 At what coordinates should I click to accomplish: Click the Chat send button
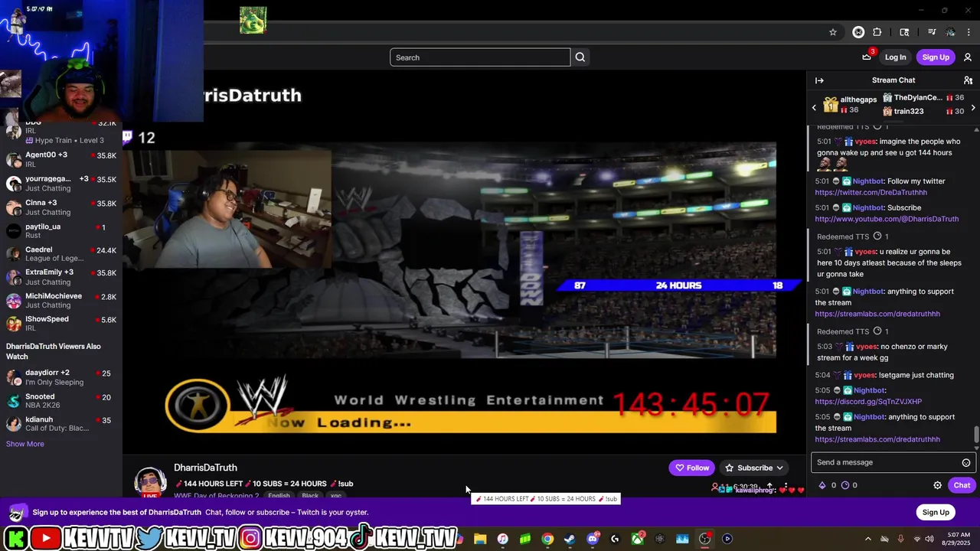[962, 485]
